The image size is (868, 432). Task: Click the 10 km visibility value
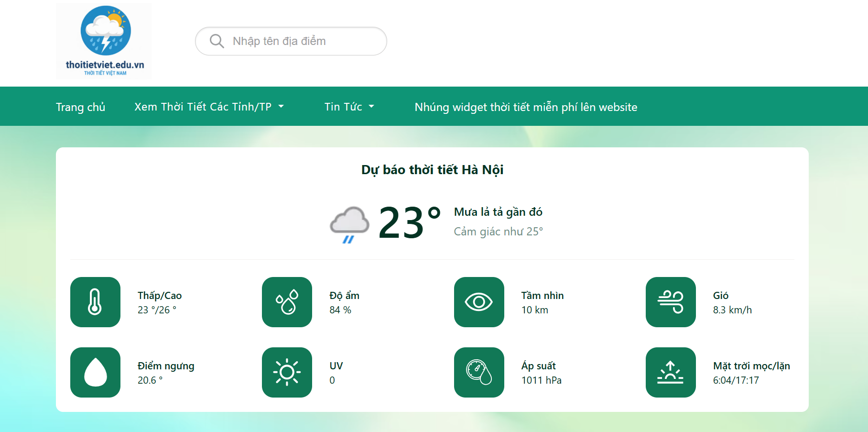pyautogui.click(x=535, y=310)
